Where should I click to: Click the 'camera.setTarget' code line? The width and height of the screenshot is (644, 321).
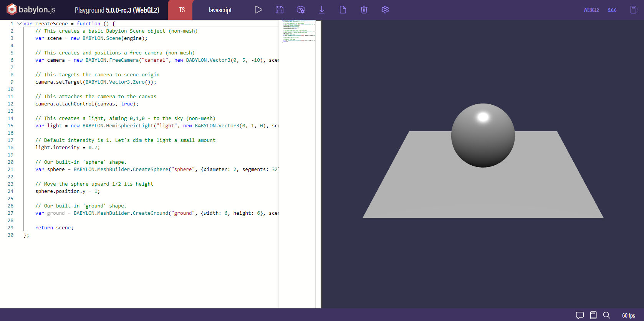[96, 82]
